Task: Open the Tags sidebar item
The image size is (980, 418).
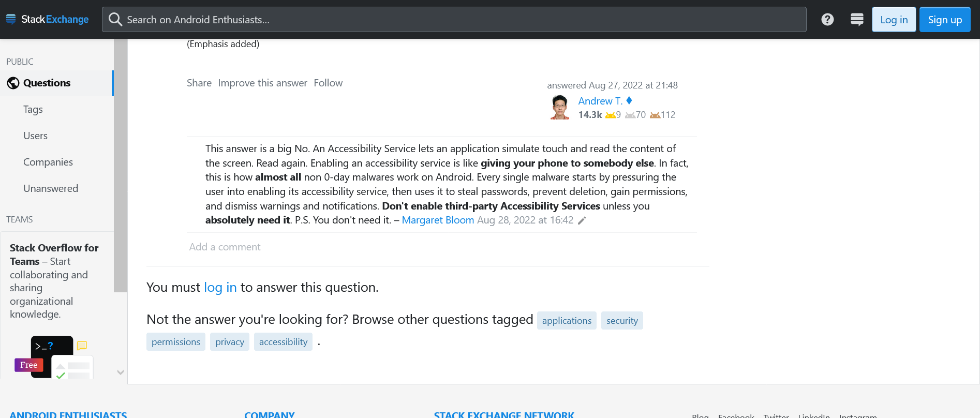Action: click(x=33, y=110)
